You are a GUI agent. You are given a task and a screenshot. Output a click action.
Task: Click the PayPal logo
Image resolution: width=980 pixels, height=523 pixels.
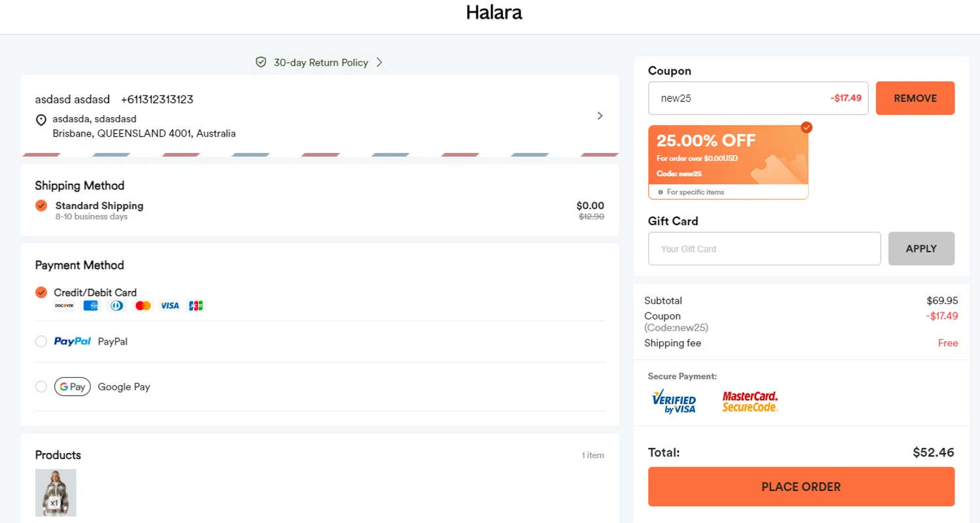click(x=73, y=341)
